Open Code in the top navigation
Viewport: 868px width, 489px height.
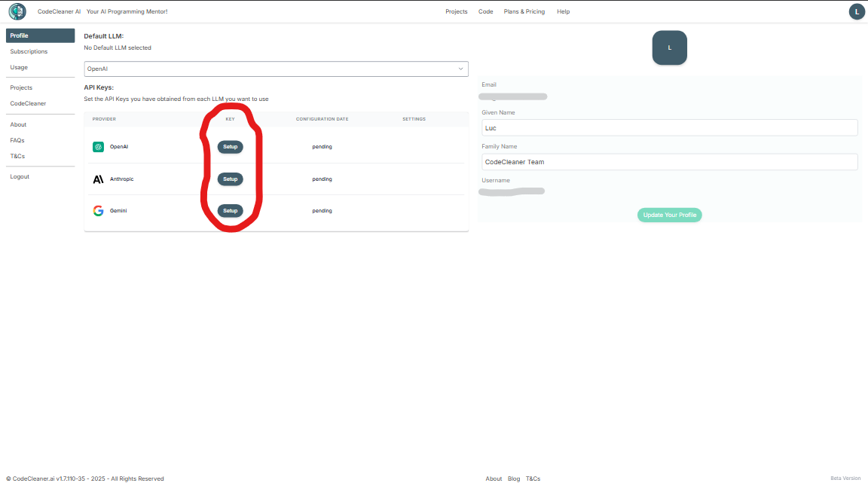485,11
